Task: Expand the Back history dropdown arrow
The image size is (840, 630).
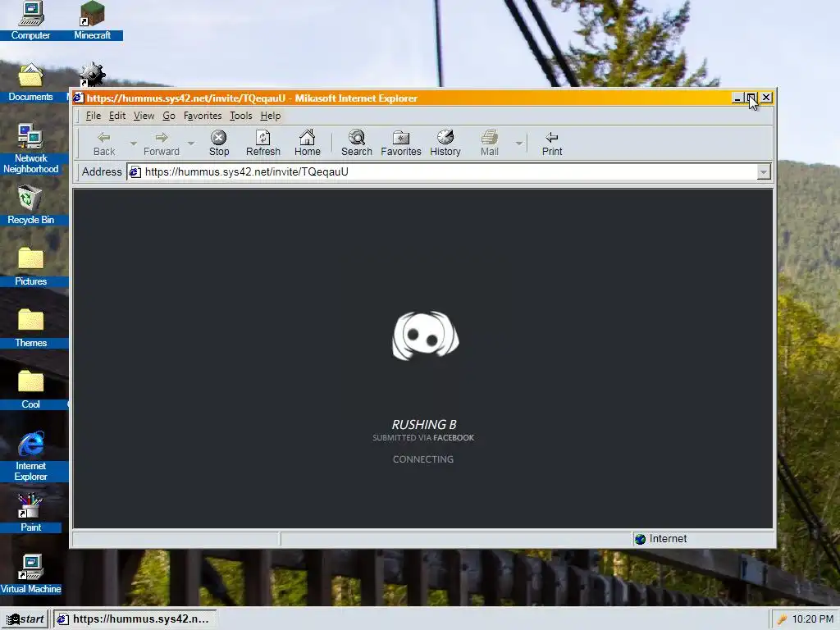Action: click(134, 144)
